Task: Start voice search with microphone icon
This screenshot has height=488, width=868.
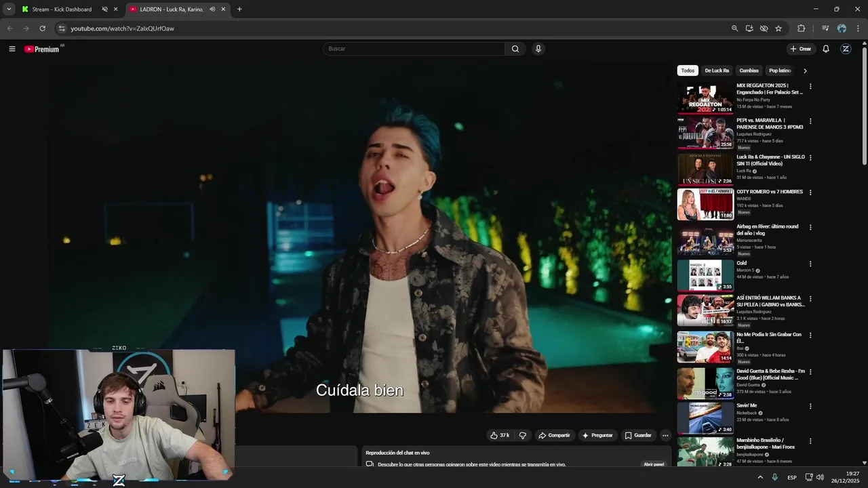Action: click(538, 49)
